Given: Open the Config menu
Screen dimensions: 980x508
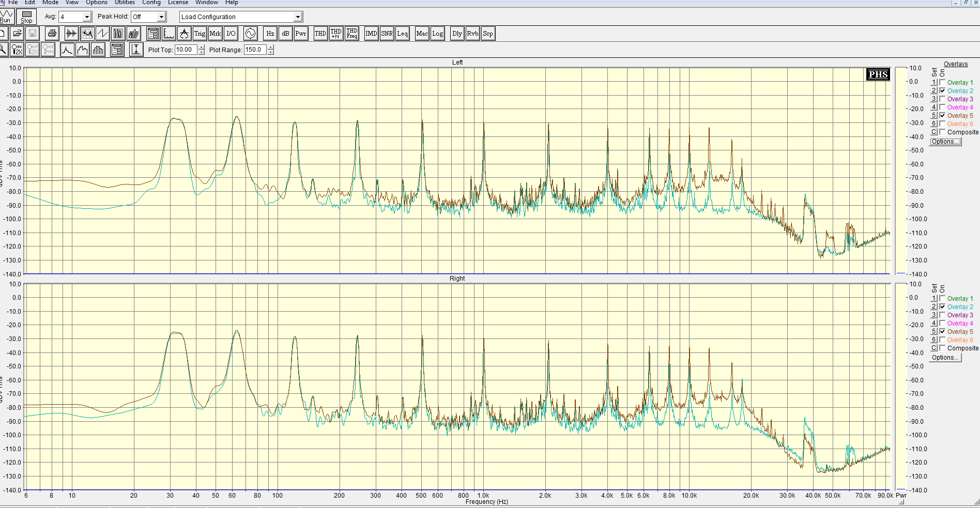Looking at the screenshot, I should pyautogui.click(x=151, y=3).
